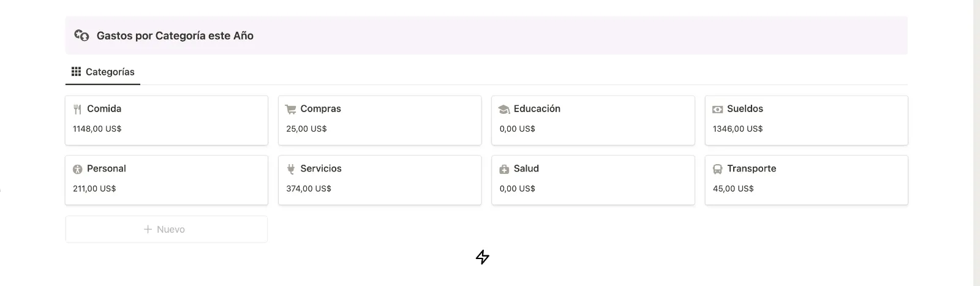
Task: Click the bus Transporte icon
Action: (x=718, y=169)
